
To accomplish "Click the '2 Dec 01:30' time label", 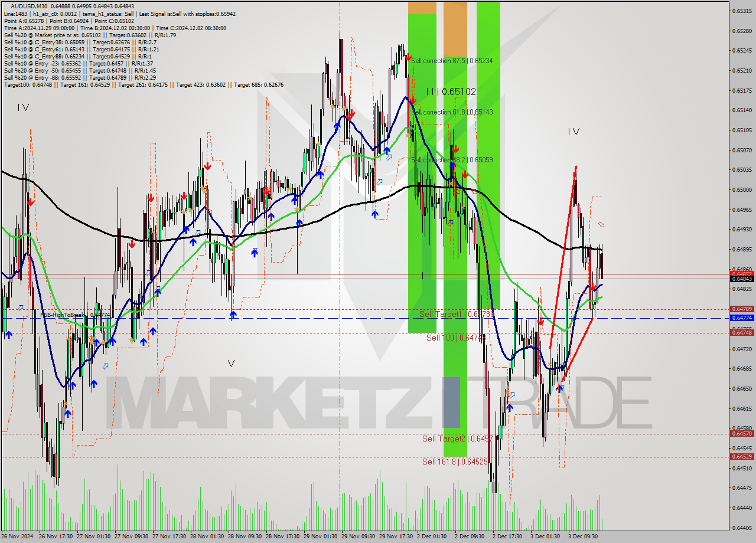I will pos(432,537).
